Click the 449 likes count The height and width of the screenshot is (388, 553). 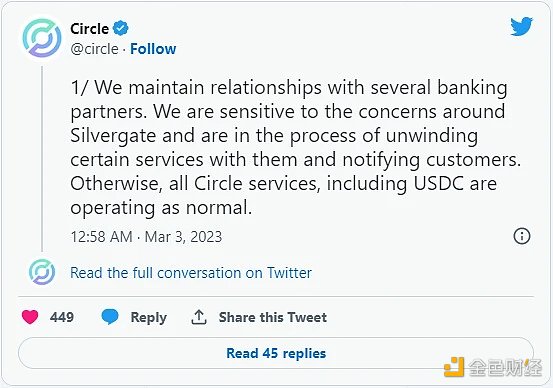point(62,317)
